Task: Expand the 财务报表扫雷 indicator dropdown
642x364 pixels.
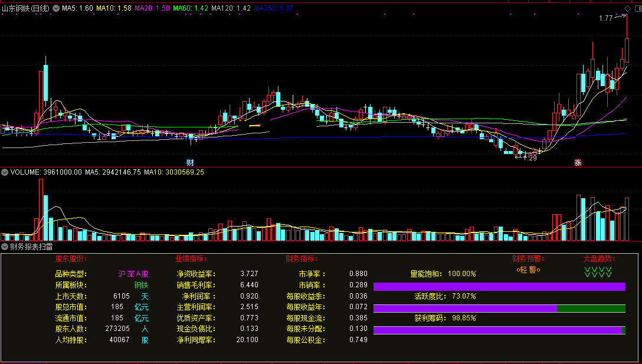Action: click(5, 247)
